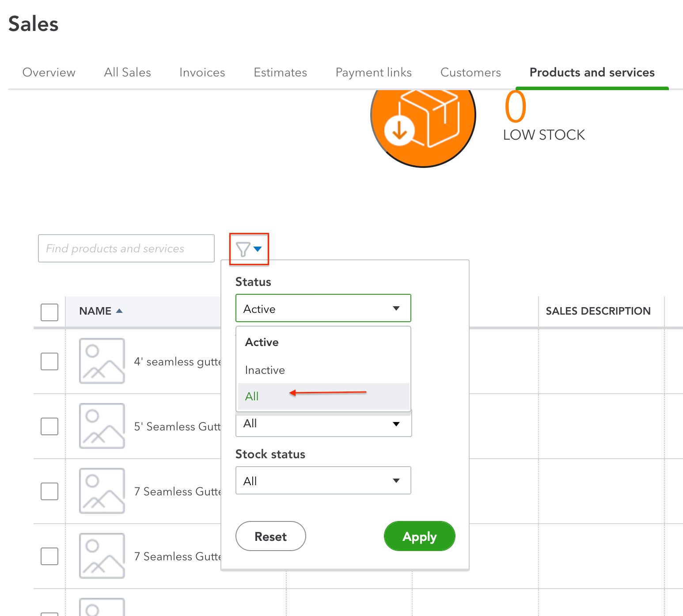Image resolution: width=683 pixels, height=616 pixels.
Task: Open the Type dropdown showing All
Action: pos(323,424)
